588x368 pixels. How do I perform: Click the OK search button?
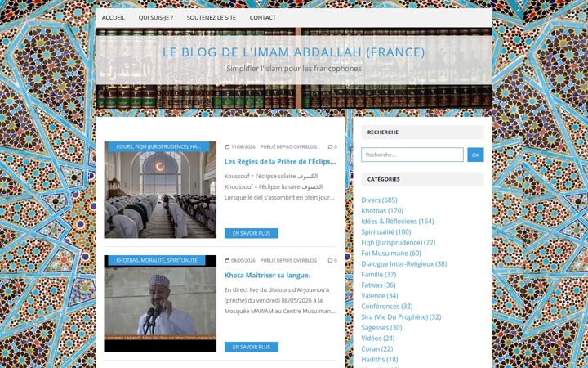(475, 155)
